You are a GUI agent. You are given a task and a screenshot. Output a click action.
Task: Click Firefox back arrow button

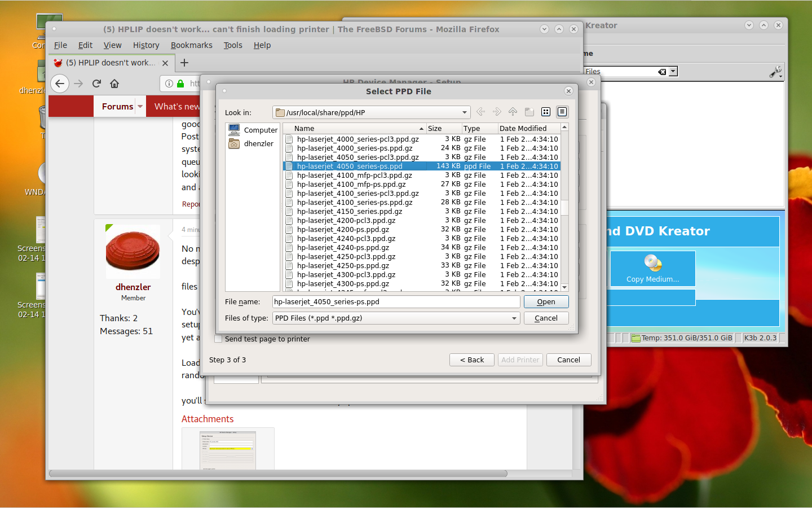tap(60, 84)
